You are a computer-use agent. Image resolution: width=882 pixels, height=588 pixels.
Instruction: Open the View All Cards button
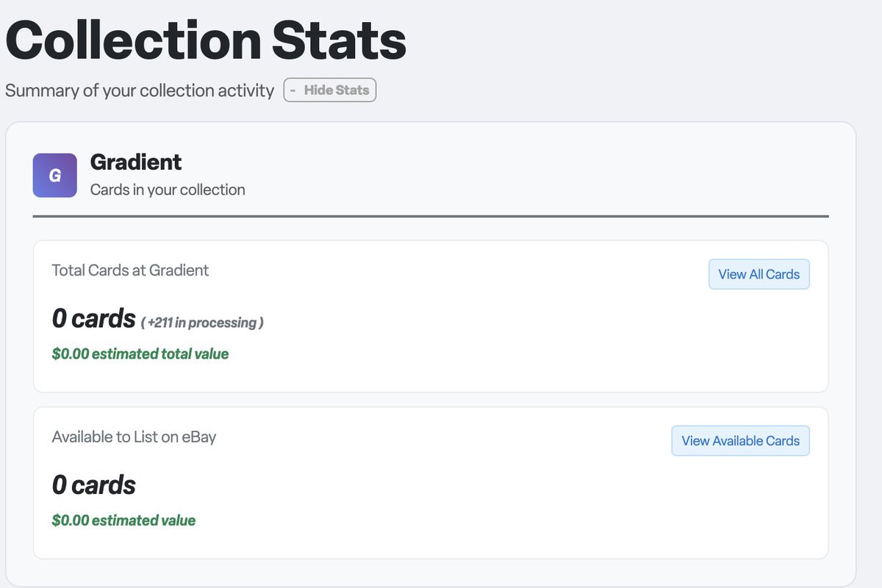click(759, 274)
